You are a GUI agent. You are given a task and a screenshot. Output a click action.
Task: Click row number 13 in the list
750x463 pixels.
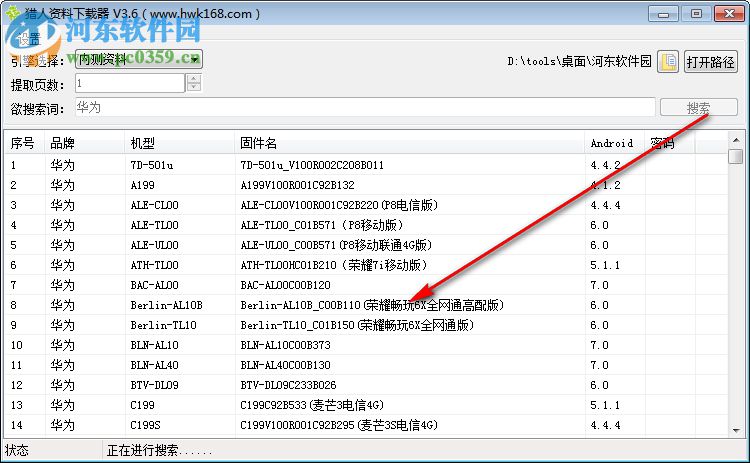[17, 405]
